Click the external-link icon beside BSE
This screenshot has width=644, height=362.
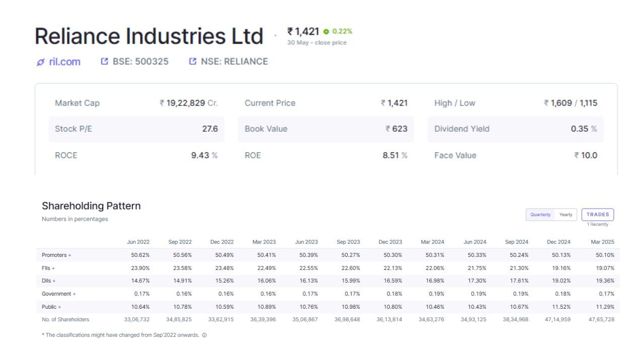tap(105, 61)
